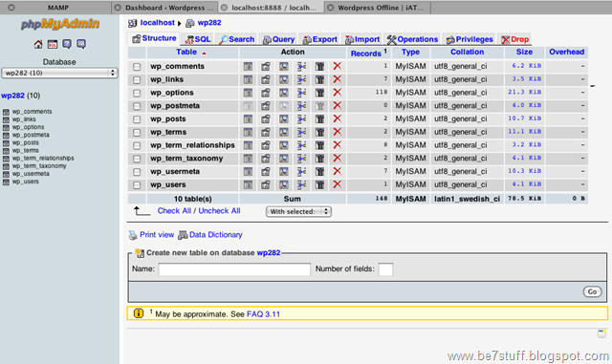Screen dimensions: 612x364
Task: Browse the wp_comments table icon
Action: click(248, 66)
